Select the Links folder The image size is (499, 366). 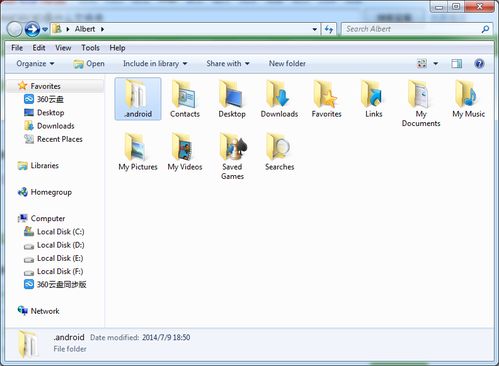point(374,99)
